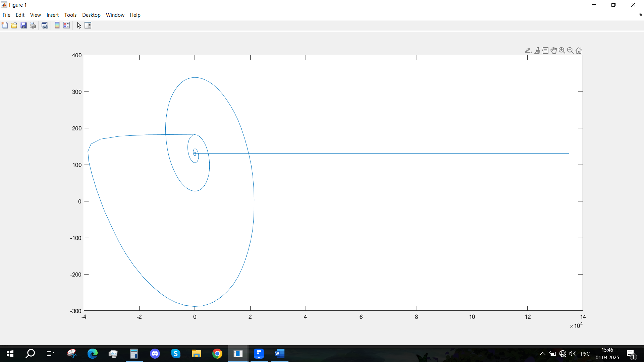644x362 pixels.
Task: Expand the hidden system tray icons chevron
Action: tap(542, 354)
